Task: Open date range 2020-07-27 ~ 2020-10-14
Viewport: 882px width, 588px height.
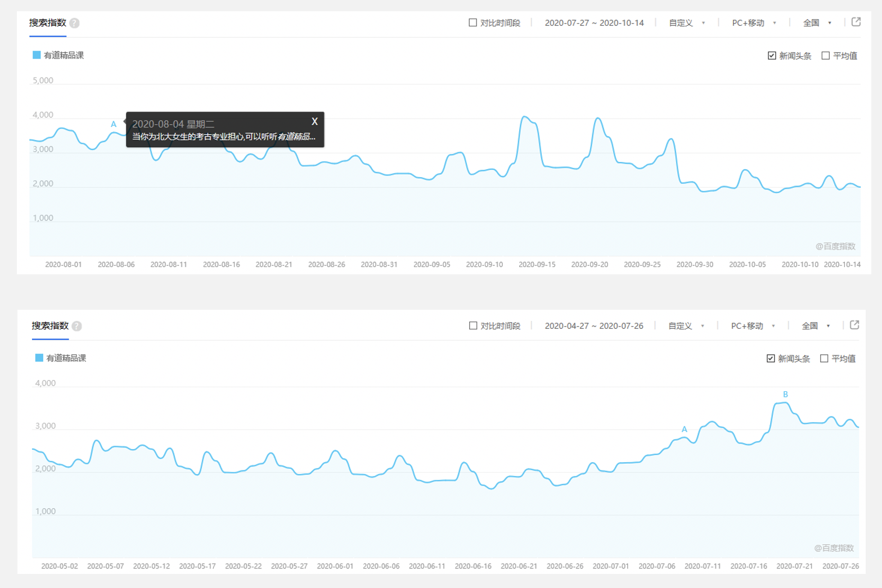Action: tap(594, 23)
